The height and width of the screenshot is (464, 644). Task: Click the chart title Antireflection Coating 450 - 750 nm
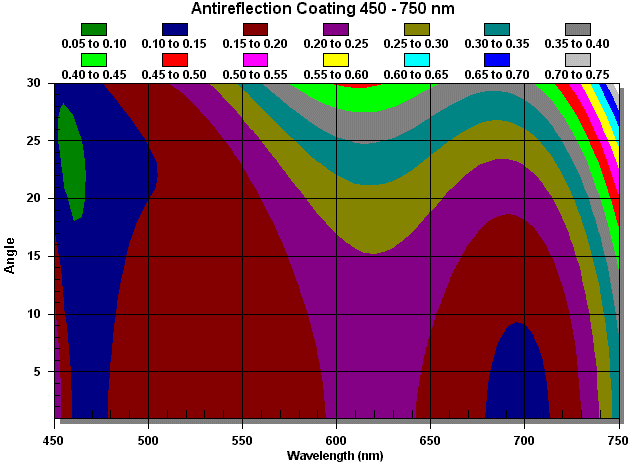coord(323,9)
